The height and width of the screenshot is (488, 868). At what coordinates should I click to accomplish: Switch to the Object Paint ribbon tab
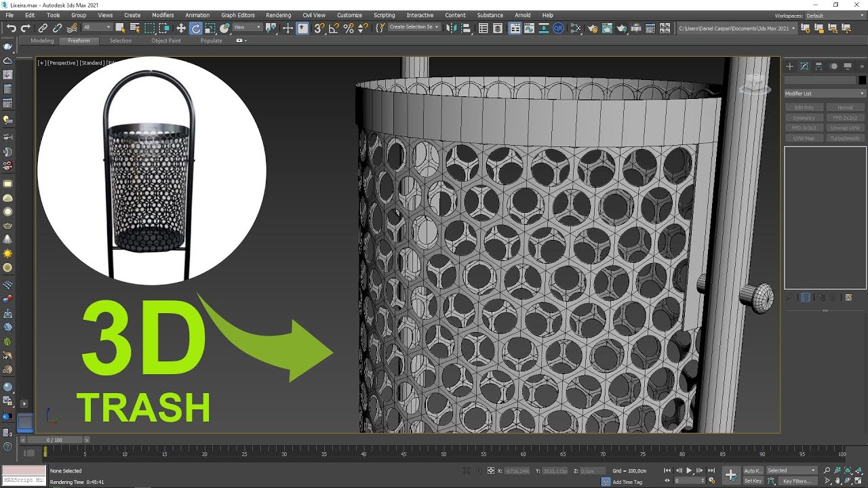click(x=166, y=41)
